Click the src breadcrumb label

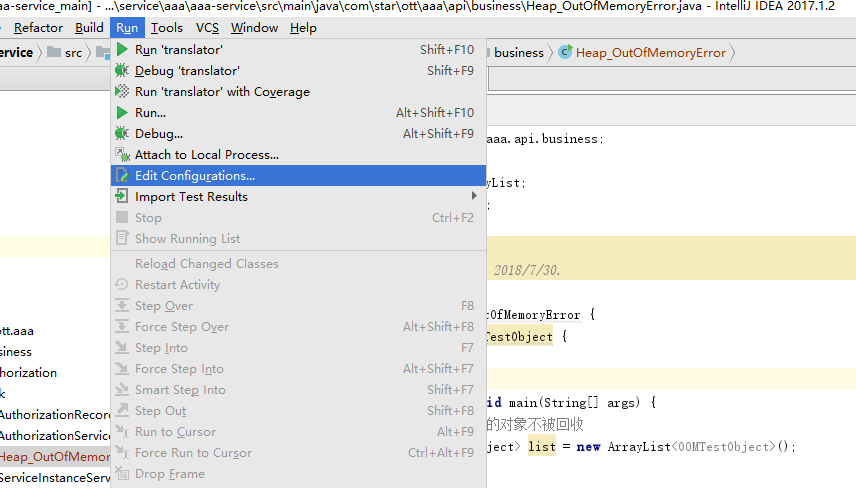click(74, 53)
